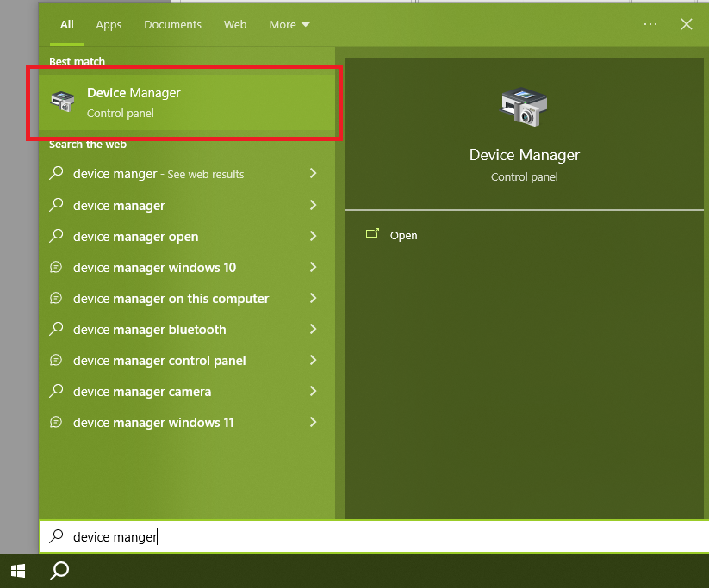Click the search history icon beside 'device manager windows 10'

tap(57, 268)
